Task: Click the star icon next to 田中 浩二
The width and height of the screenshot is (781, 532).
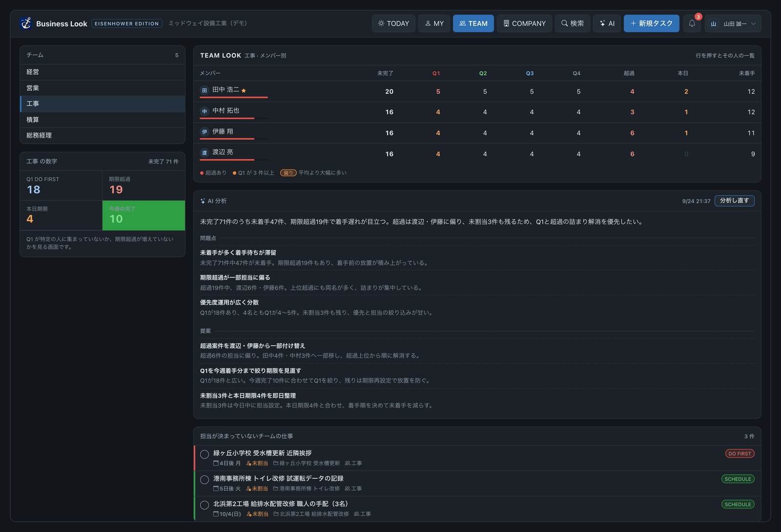Action: point(244,90)
